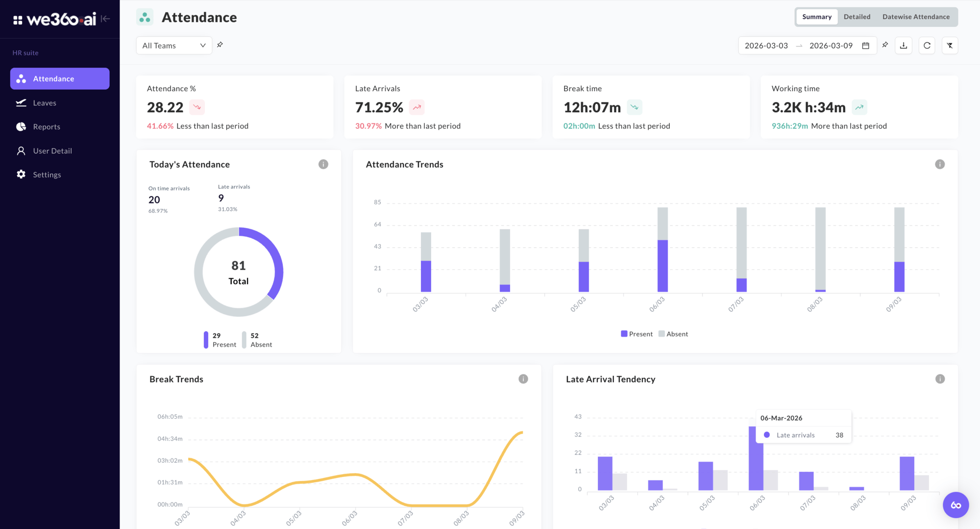Click the start date 2026-03-03 field
980x529 pixels.
[766, 46]
